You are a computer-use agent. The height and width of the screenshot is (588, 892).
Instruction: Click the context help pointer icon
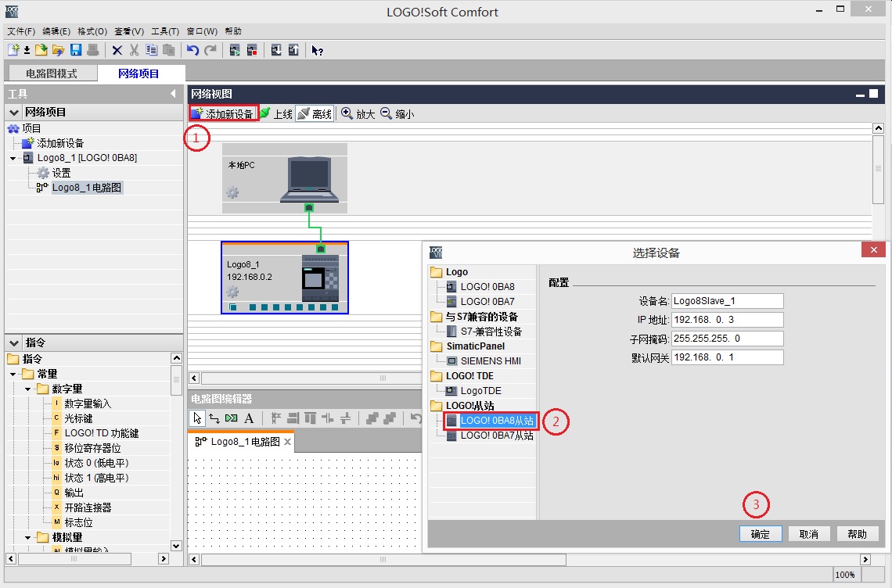pos(318,51)
